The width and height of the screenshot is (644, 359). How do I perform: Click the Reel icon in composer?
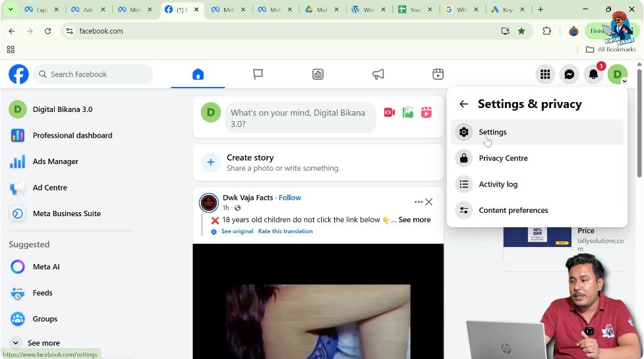point(426,113)
